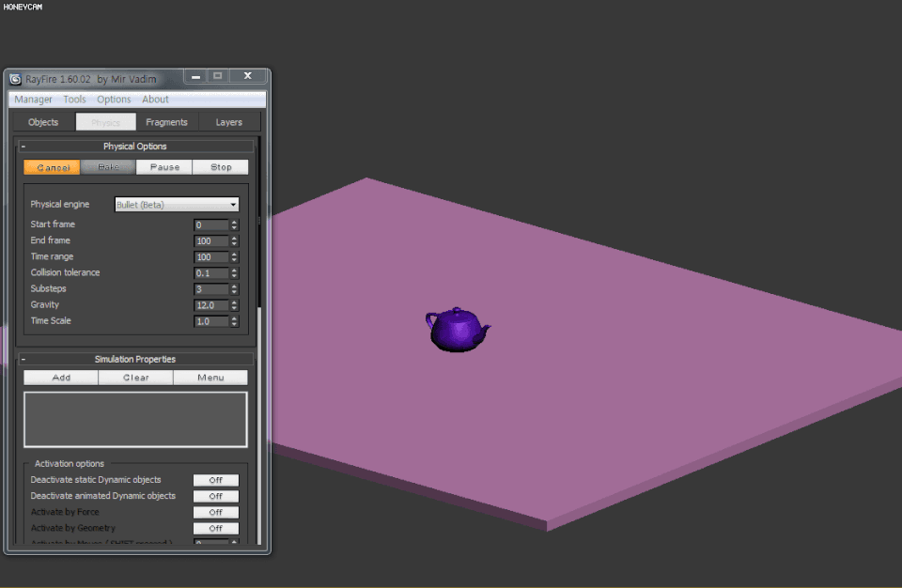Close the RayFire window
Viewport: 902px width, 588px height.
click(x=248, y=76)
